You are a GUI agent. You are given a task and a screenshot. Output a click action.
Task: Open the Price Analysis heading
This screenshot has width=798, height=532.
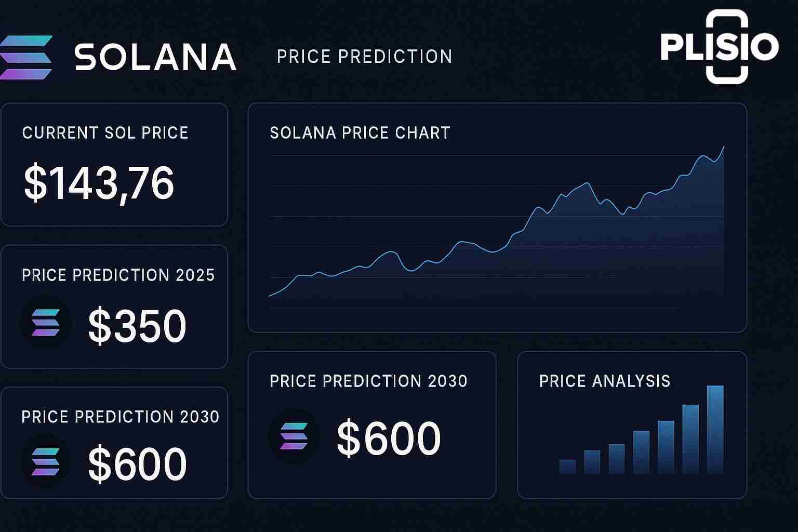605,381
